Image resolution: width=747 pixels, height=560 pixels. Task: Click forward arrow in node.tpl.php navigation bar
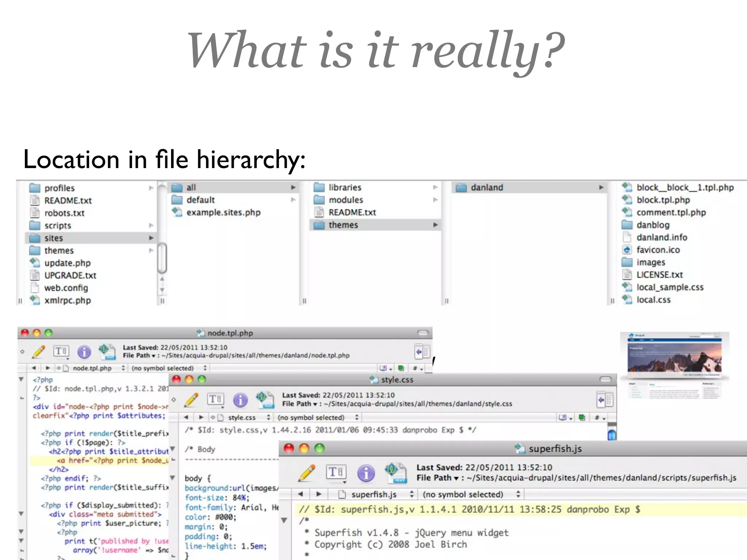47,368
